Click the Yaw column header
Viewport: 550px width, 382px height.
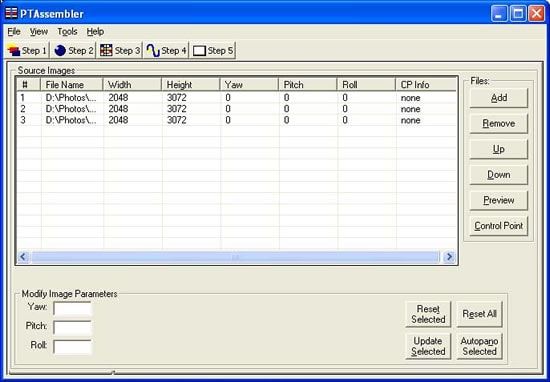point(249,85)
